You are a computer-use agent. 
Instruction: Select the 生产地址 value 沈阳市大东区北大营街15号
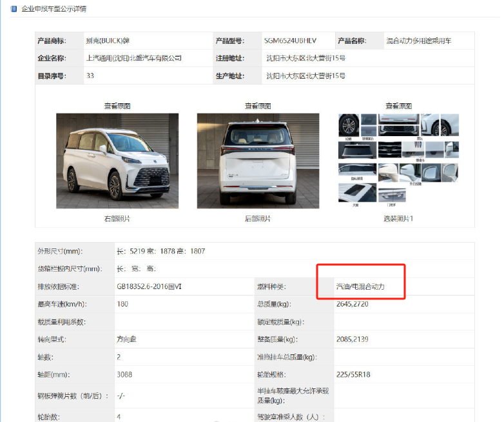coord(305,75)
